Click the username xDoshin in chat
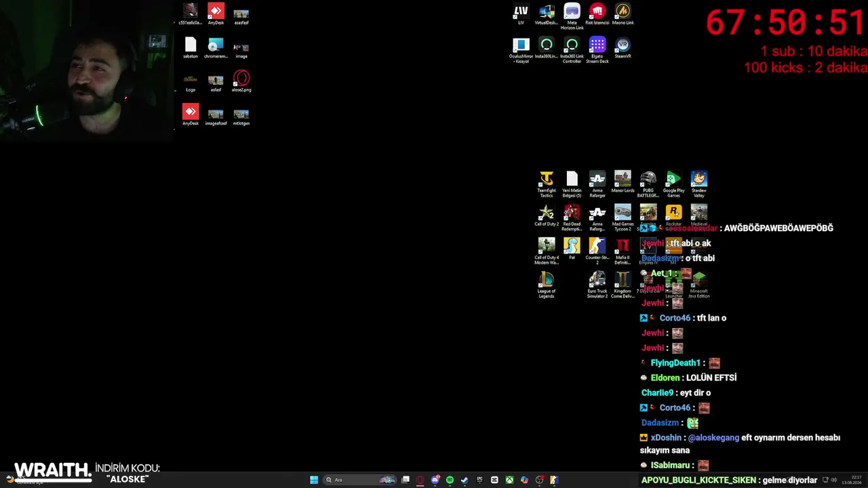The width and height of the screenshot is (868, 488). [666, 438]
